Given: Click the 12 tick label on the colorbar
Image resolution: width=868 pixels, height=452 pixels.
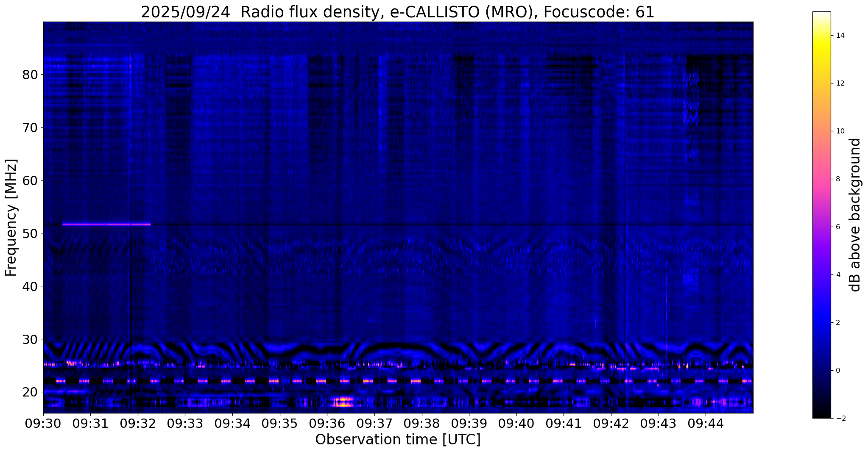Looking at the screenshot, I should [839, 83].
